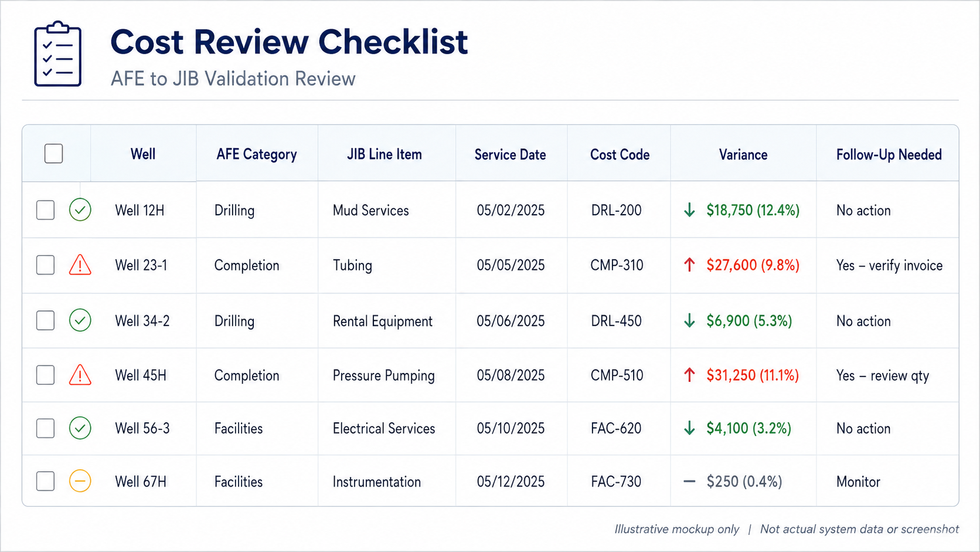Click the red up arrow beside $27,600 variance
Screen dimensions: 980x552
(x=690, y=265)
